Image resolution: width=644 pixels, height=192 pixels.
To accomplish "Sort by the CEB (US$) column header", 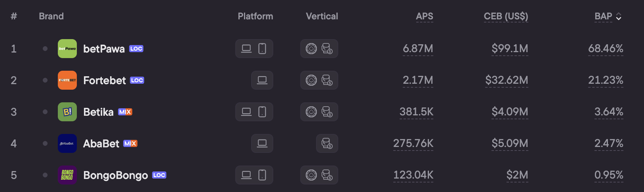I will coord(506,16).
